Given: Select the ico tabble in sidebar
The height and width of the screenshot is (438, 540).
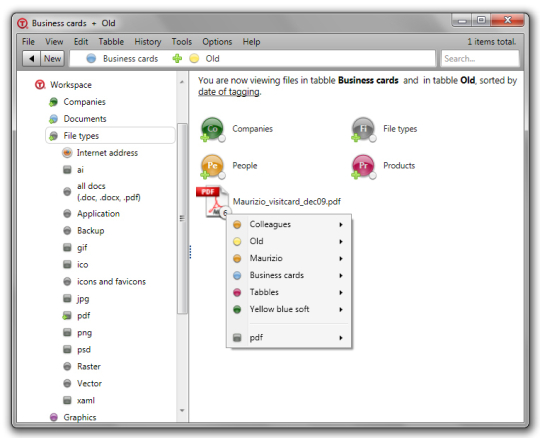Looking at the screenshot, I should (82, 264).
